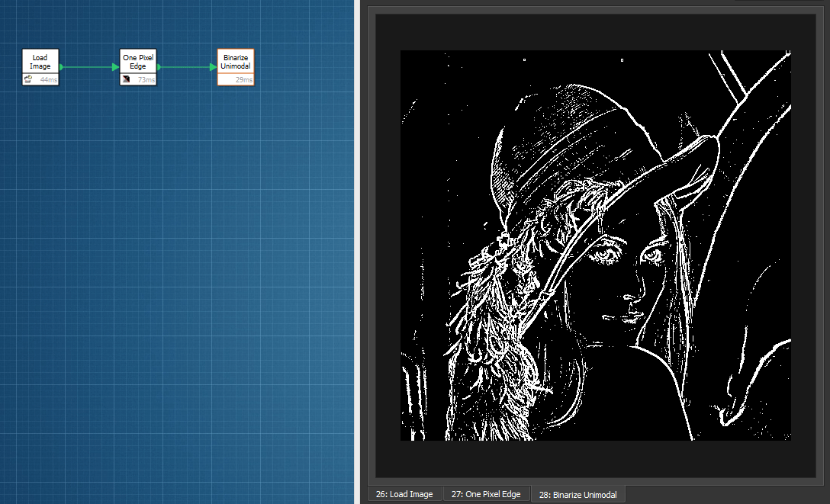
Task: Select the One Pixel Edge node title
Action: [138, 62]
